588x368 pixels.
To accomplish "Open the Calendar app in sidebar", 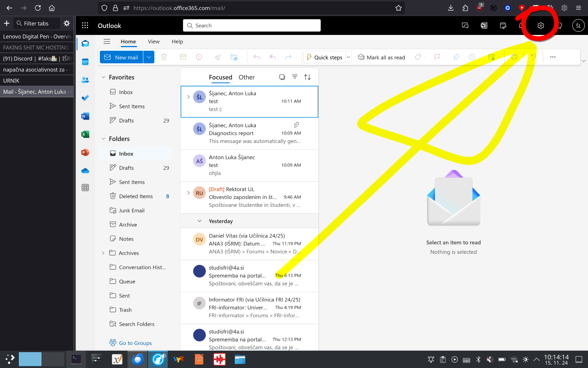I will point(85,62).
